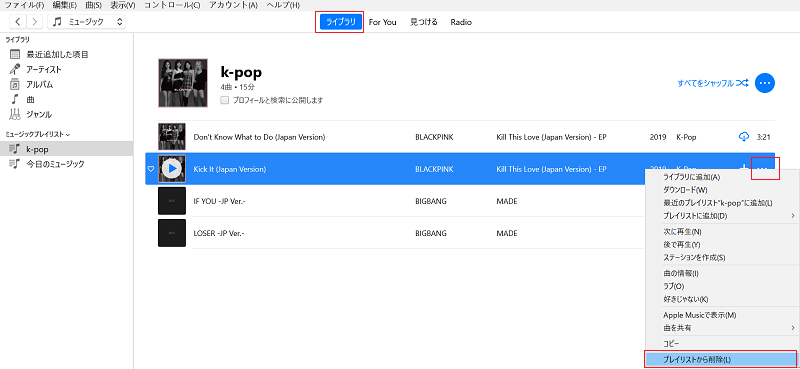Click BIGBANG artist in IF YOU row
The width and height of the screenshot is (800, 369).
(x=431, y=201)
